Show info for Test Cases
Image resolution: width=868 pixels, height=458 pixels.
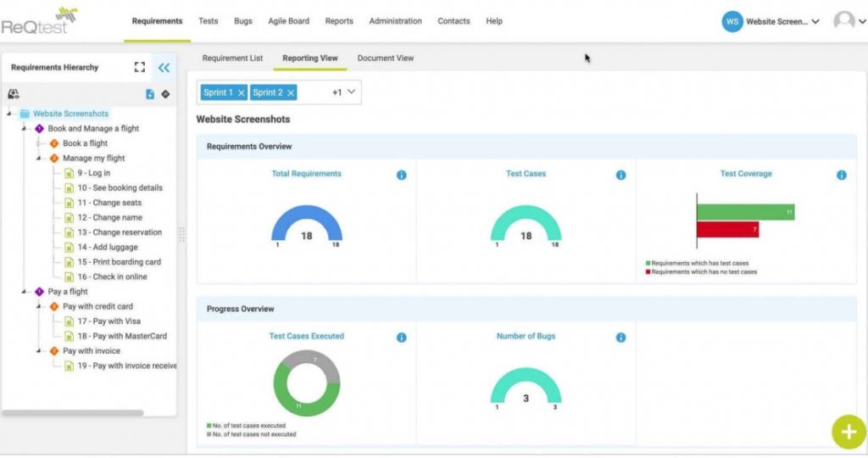pyautogui.click(x=621, y=175)
